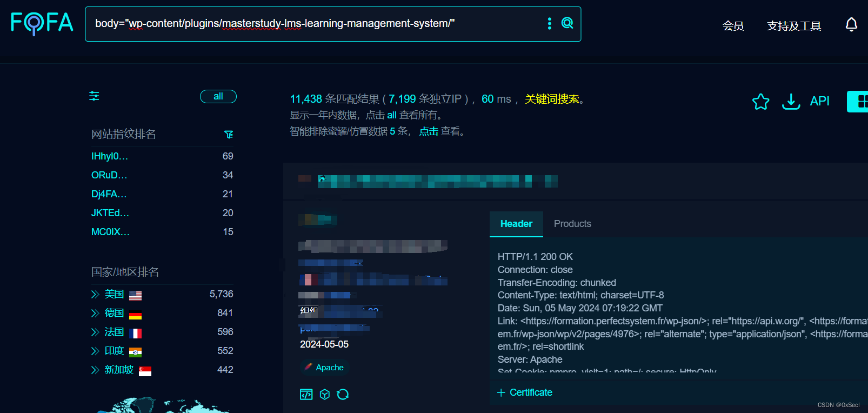The height and width of the screenshot is (413, 868).
Task: Filter the 网站指纹排名 list
Action: [x=229, y=134]
